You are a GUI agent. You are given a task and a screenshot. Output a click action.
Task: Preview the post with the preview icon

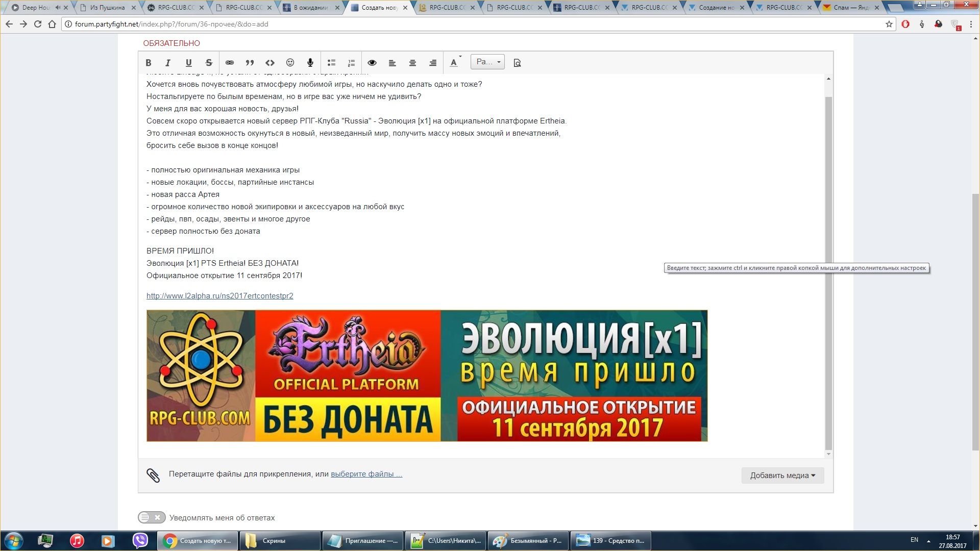click(517, 63)
